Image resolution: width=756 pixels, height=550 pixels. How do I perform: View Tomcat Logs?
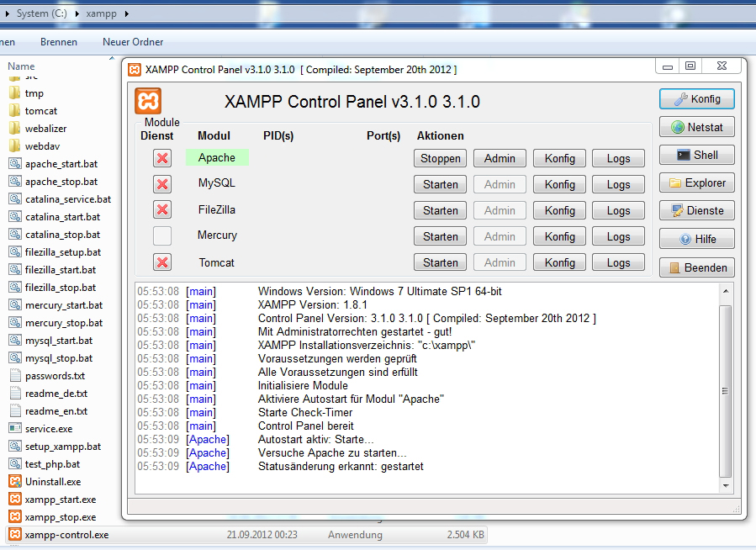click(x=618, y=262)
